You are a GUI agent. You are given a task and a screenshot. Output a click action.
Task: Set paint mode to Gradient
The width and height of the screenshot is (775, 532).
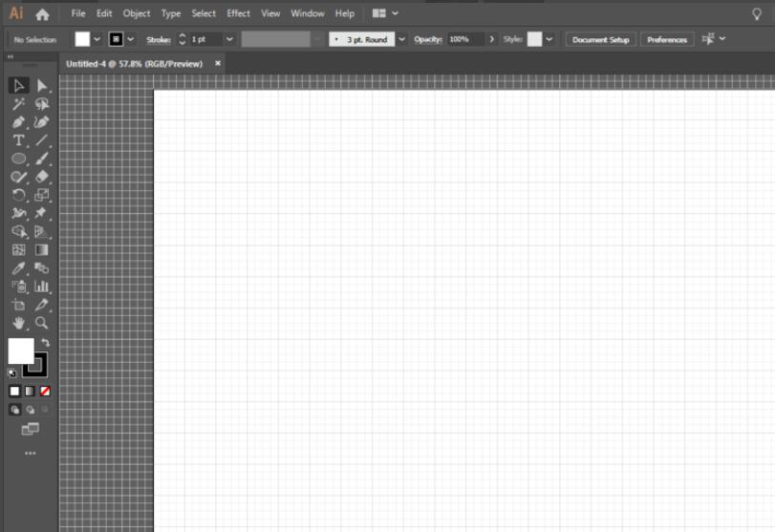click(x=30, y=392)
